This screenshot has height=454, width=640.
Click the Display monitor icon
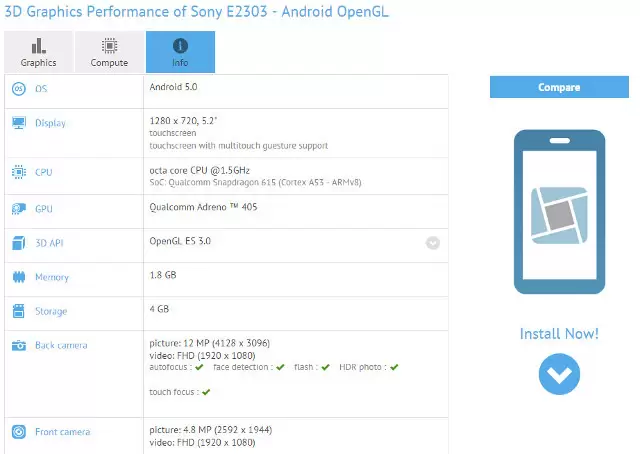tap(19, 123)
